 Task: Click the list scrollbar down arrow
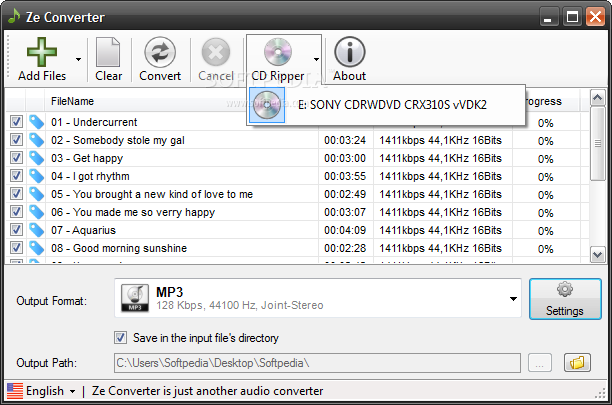(598, 254)
